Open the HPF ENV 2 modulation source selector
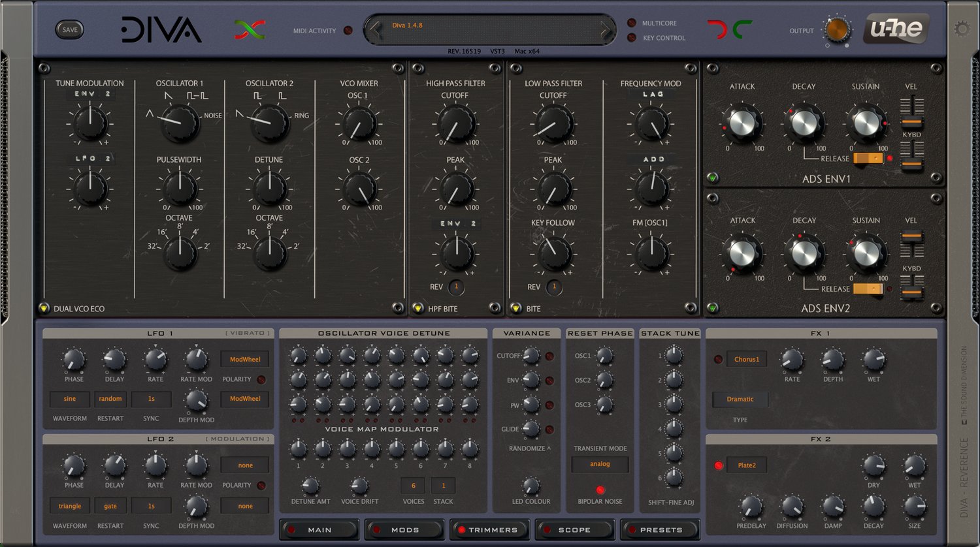 (457, 224)
